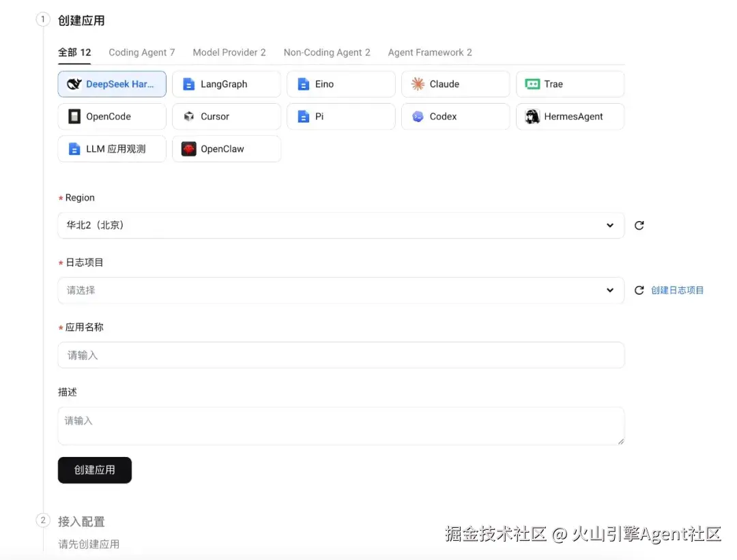Click the 创建日志项目 link
The image size is (737, 560).
677,291
